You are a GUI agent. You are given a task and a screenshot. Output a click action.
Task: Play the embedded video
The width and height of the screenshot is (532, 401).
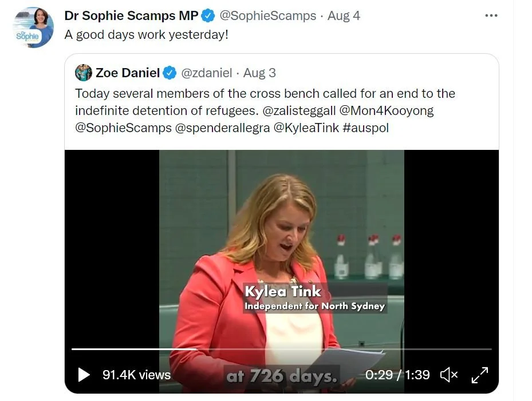84,375
